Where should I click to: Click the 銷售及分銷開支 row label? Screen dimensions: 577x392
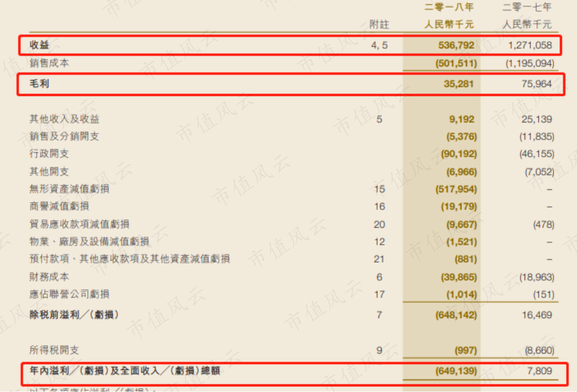pyautogui.click(x=64, y=136)
